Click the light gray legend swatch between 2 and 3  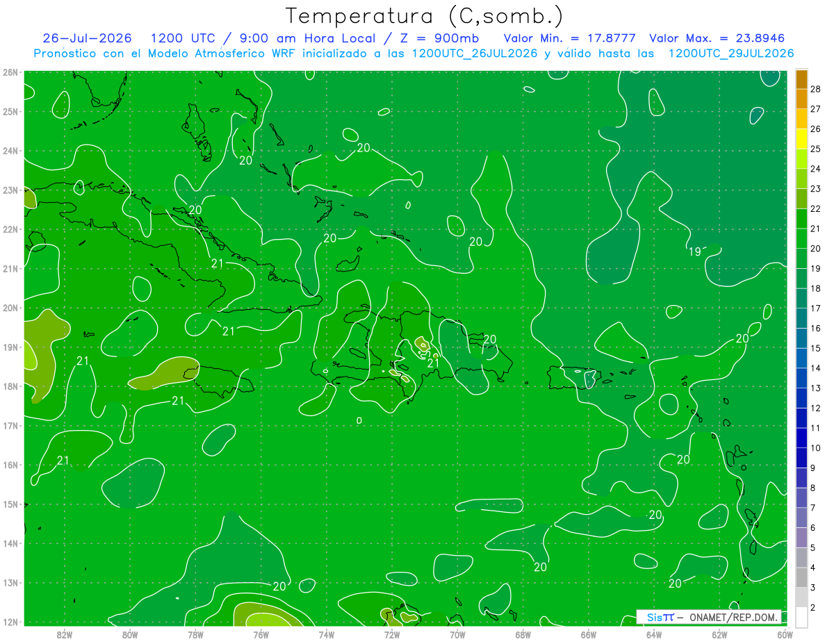[x=801, y=597]
